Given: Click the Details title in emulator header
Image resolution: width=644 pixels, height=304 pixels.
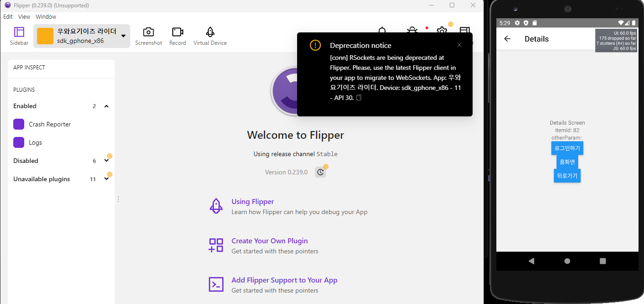Looking at the screenshot, I should click(x=537, y=39).
